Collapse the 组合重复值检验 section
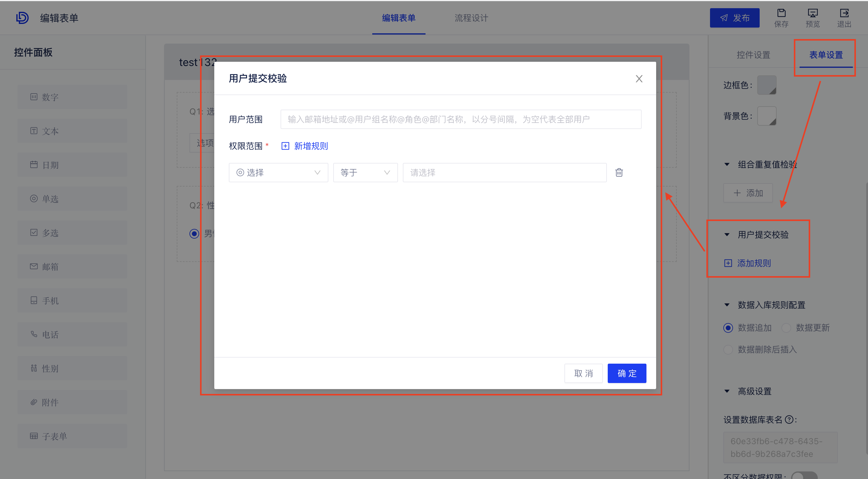The image size is (868, 479). tap(727, 164)
